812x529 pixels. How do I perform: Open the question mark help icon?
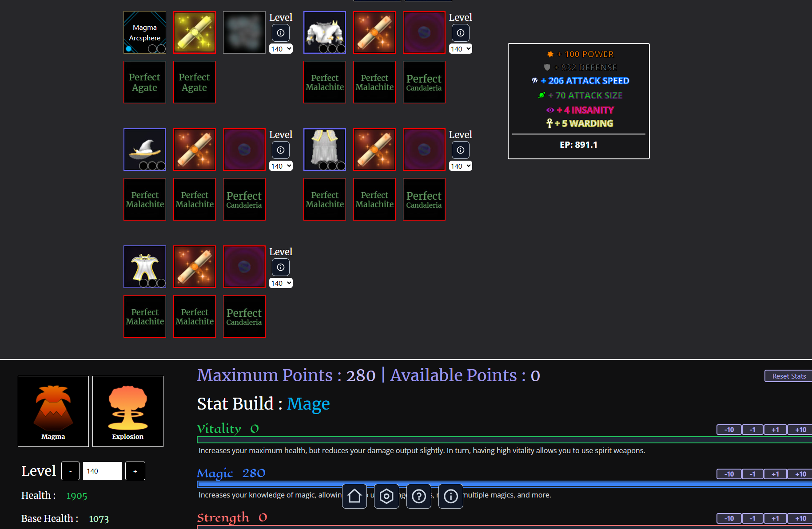click(x=418, y=496)
